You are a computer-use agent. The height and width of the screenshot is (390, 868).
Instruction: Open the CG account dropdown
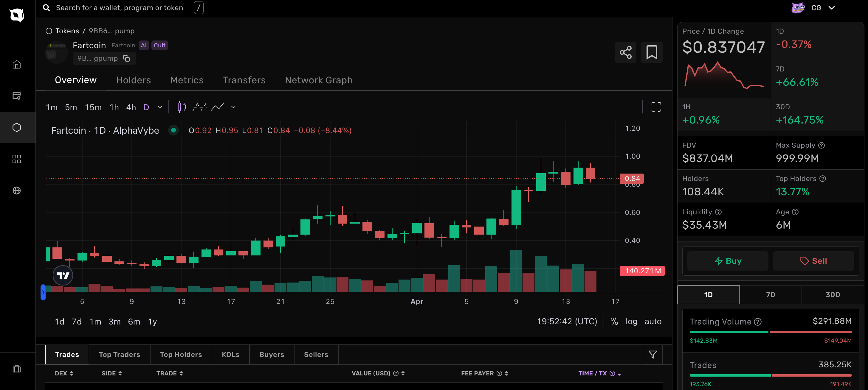(831, 8)
